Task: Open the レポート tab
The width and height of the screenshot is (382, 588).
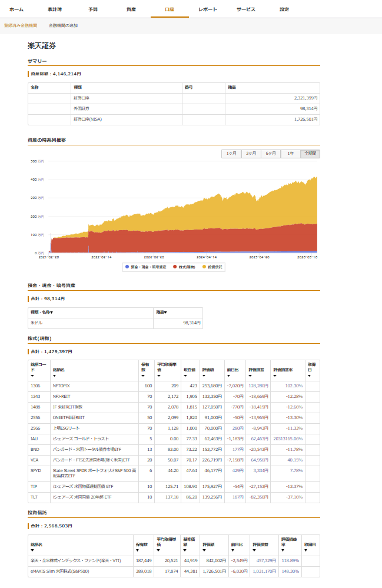Action: click(x=208, y=9)
